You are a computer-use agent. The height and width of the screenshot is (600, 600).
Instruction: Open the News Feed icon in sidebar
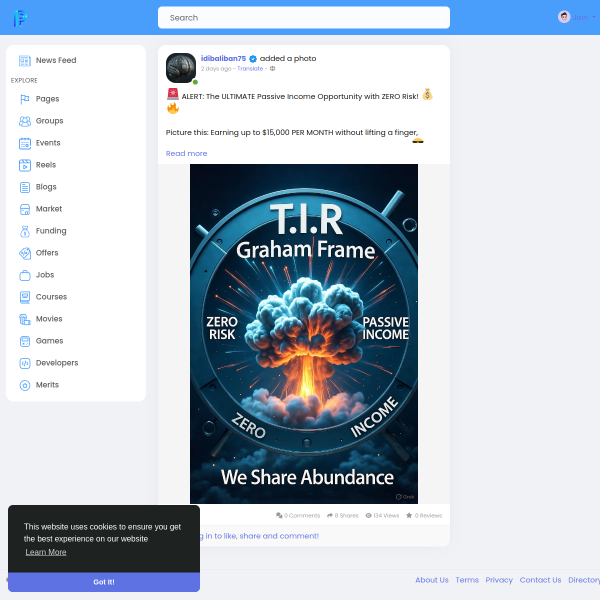coord(25,61)
